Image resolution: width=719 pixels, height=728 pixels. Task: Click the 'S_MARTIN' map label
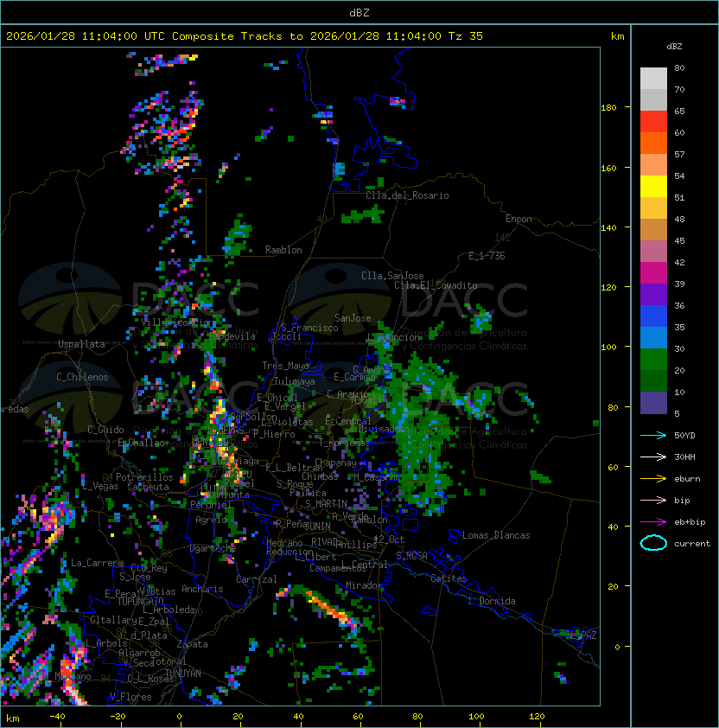326,504
